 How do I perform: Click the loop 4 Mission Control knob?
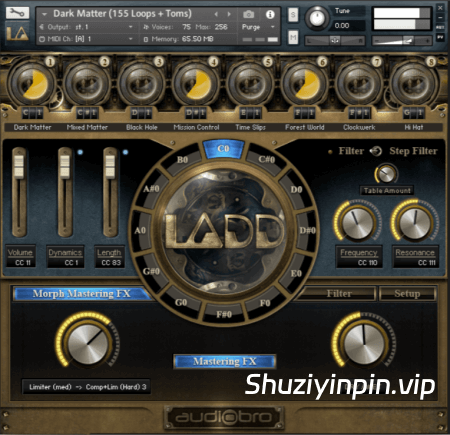196,84
